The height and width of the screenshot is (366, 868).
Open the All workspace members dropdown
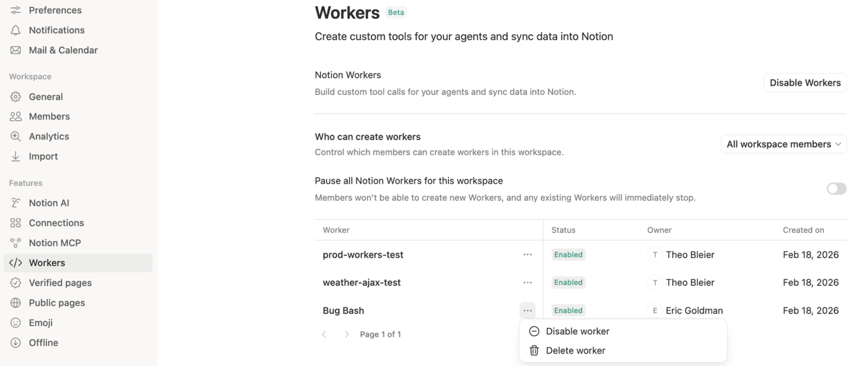pos(784,144)
